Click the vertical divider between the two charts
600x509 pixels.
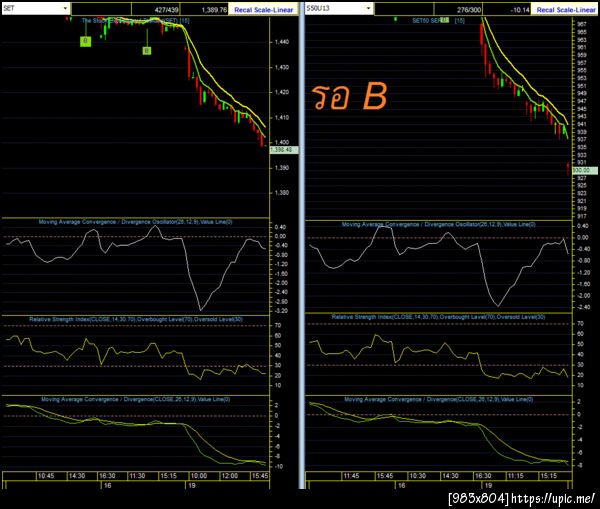(302, 245)
